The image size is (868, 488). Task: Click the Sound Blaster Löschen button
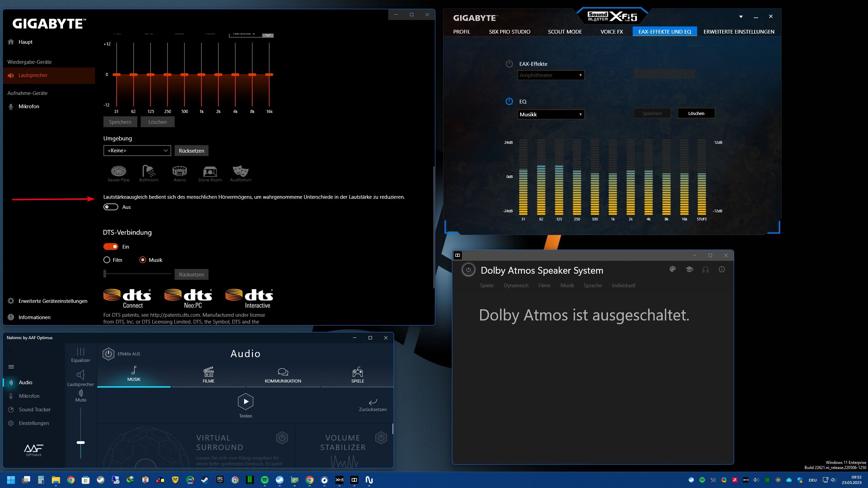pyautogui.click(x=696, y=113)
